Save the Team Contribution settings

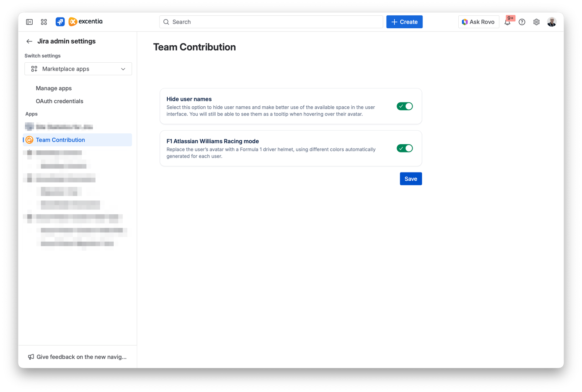click(x=410, y=179)
